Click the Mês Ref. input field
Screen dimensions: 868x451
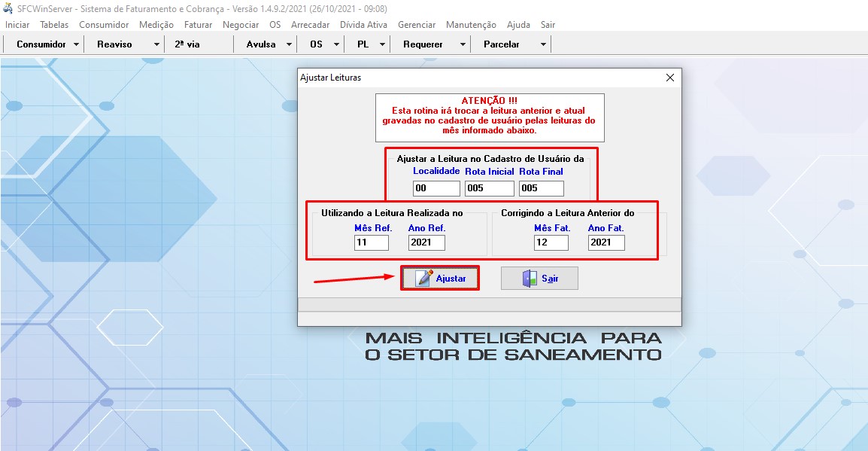point(372,242)
